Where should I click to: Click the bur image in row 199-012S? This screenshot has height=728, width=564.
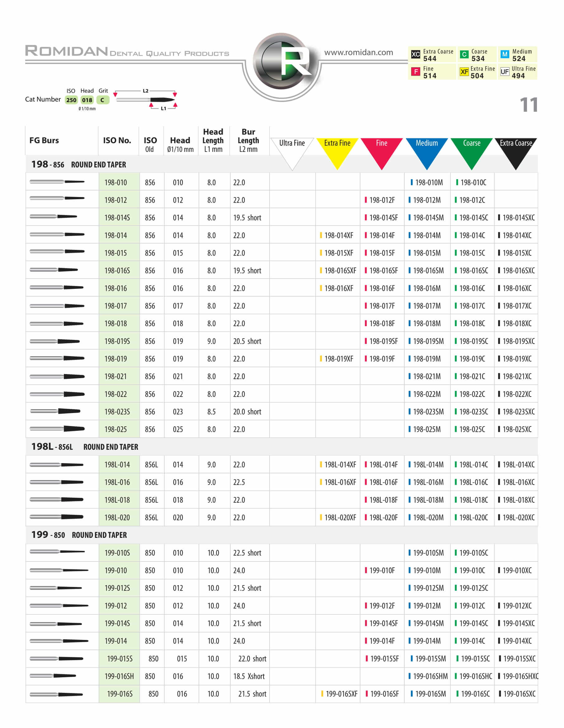click(x=56, y=588)
